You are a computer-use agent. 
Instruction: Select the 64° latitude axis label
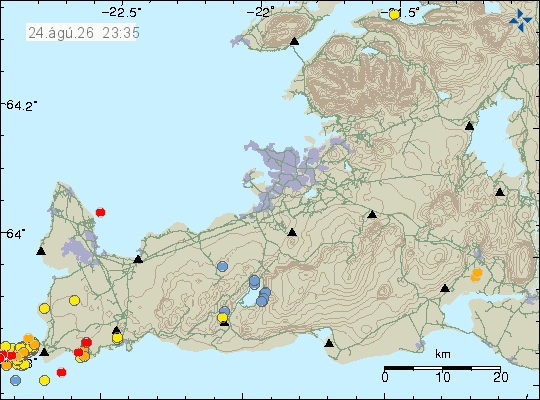(x=15, y=234)
